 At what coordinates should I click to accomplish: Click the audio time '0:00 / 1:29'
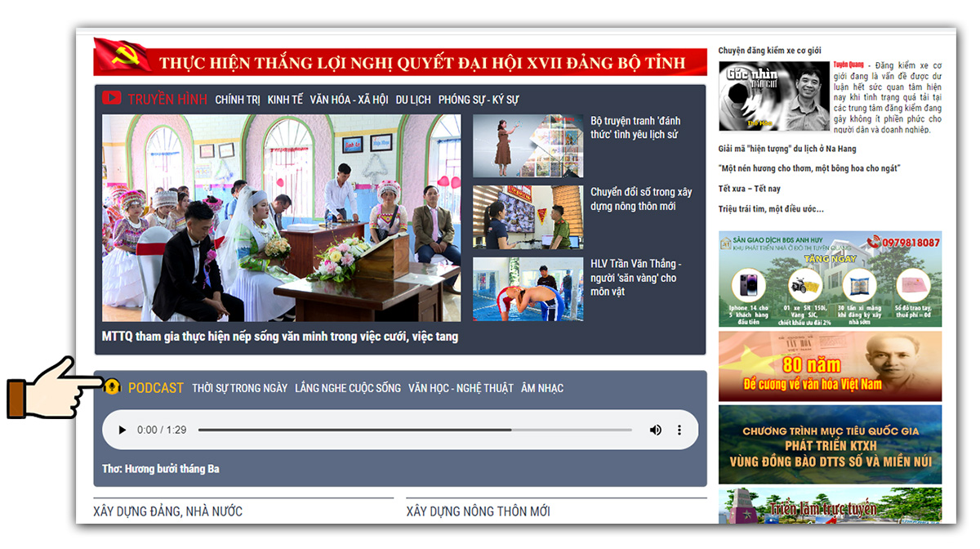[x=162, y=430]
